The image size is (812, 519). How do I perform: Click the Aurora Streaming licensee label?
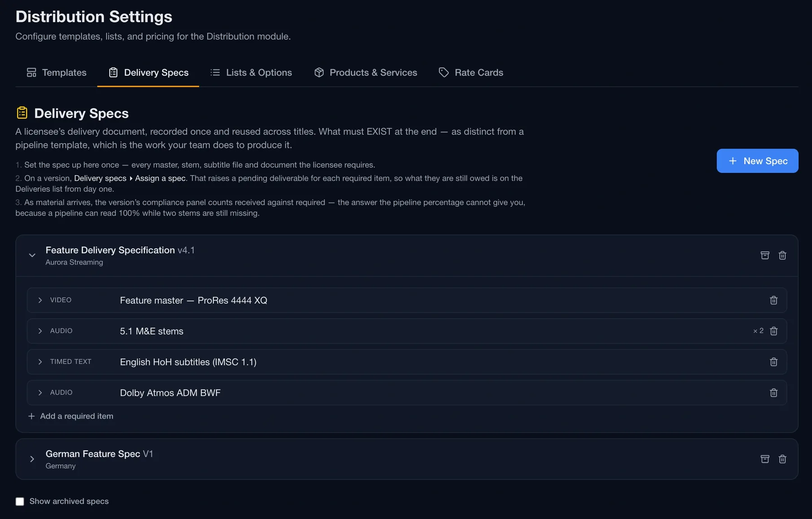click(74, 262)
